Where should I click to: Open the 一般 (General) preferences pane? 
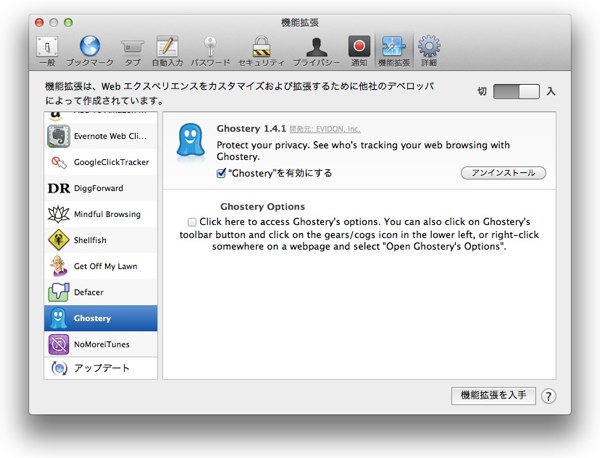tap(47, 51)
